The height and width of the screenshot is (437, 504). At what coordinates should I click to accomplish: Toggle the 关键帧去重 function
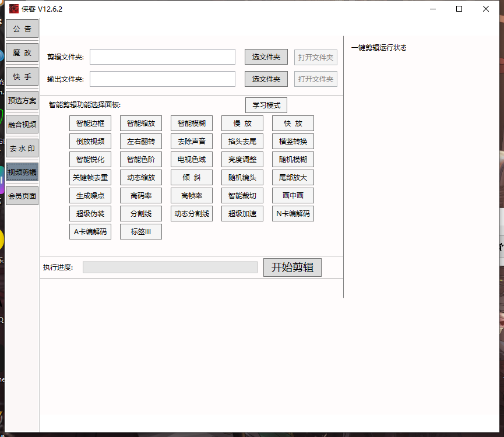[90, 178]
